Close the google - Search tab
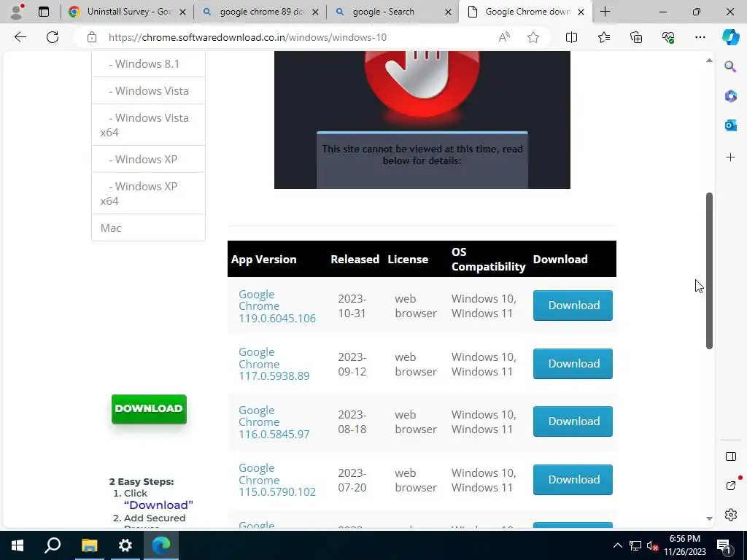 click(x=448, y=12)
